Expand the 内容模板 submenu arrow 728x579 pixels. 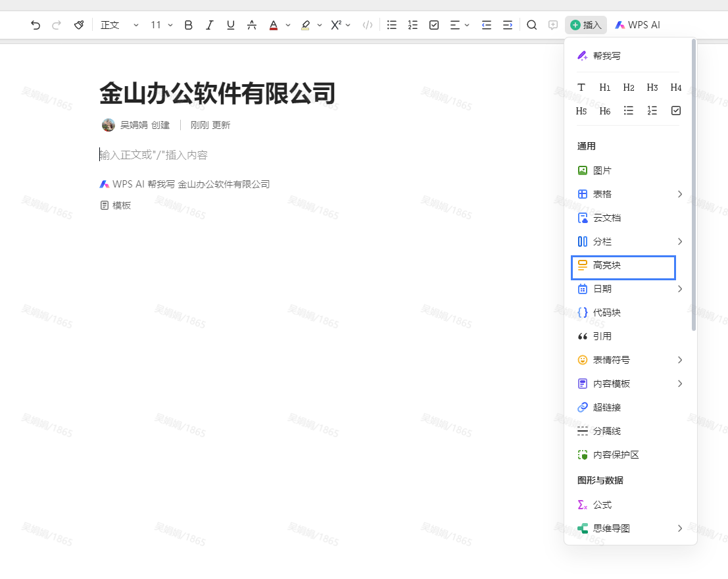tap(680, 384)
